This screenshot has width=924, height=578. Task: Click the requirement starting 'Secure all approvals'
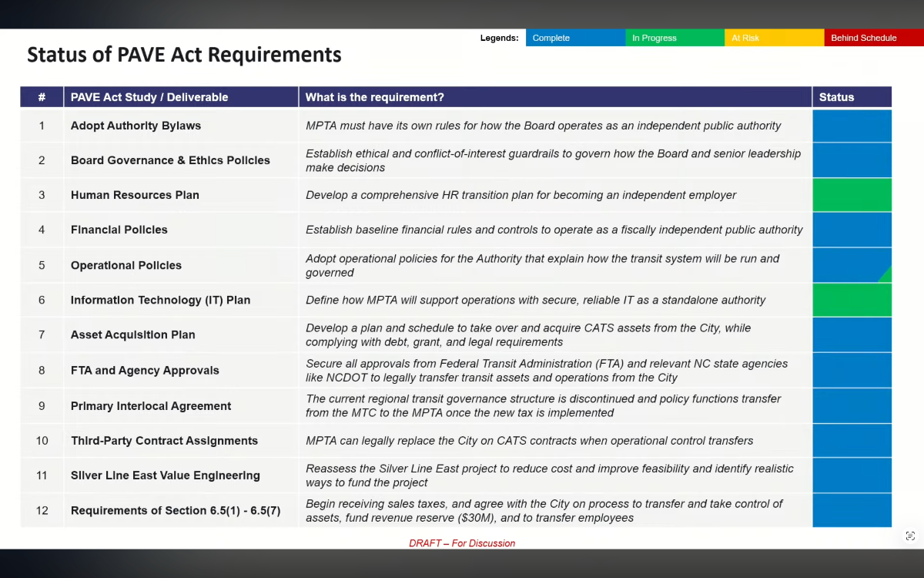[x=547, y=370]
